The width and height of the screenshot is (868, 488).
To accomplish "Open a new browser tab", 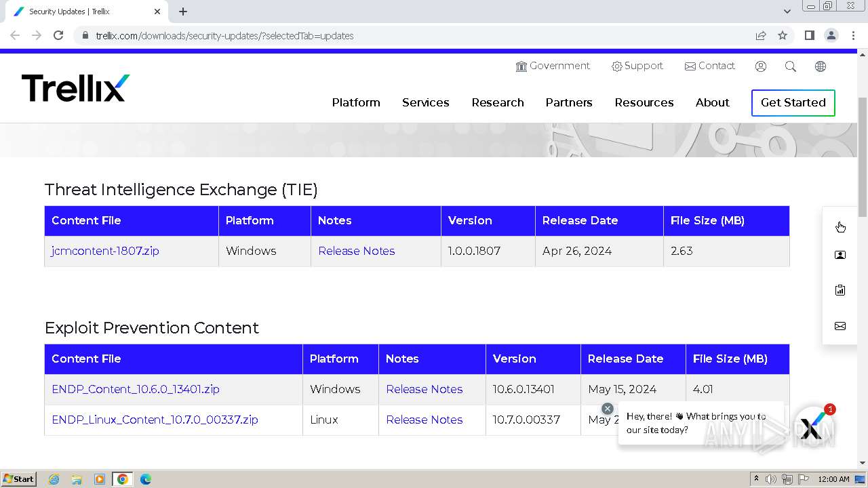I will point(183,12).
